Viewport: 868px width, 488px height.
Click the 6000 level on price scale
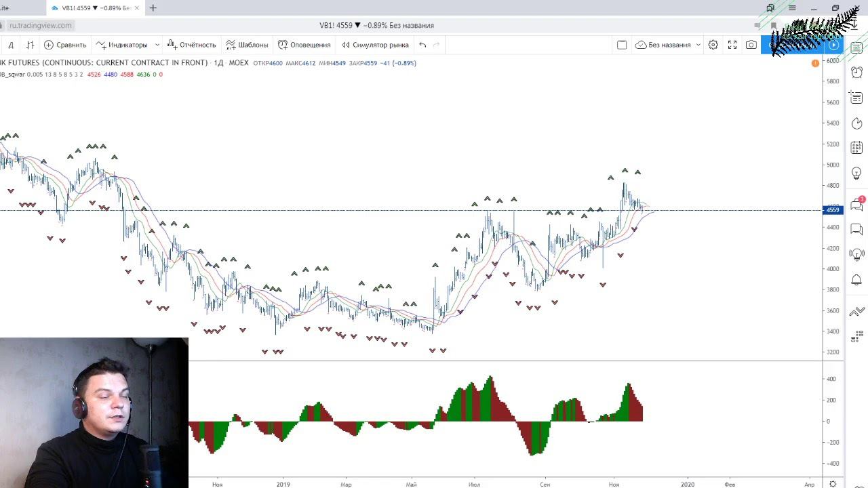(x=833, y=60)
